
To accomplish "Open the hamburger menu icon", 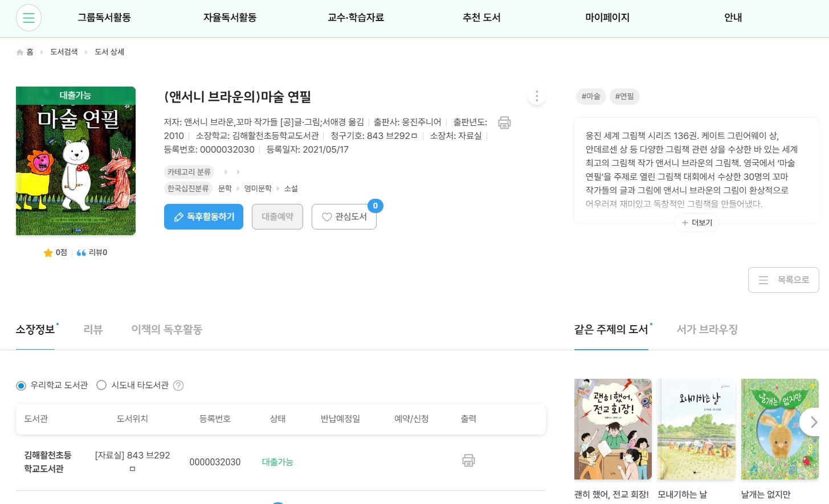I will (x=28, y=18).
